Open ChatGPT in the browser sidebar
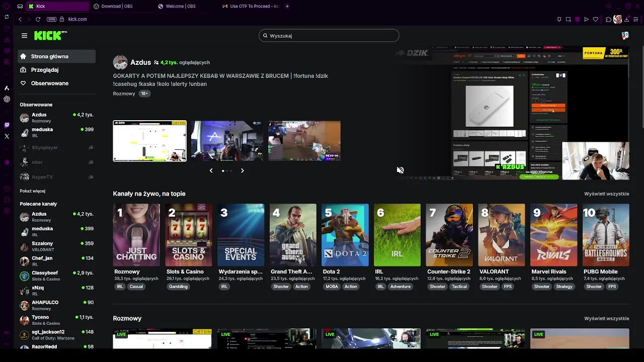The width and height of the screenshot is (644, 362). 7,99
